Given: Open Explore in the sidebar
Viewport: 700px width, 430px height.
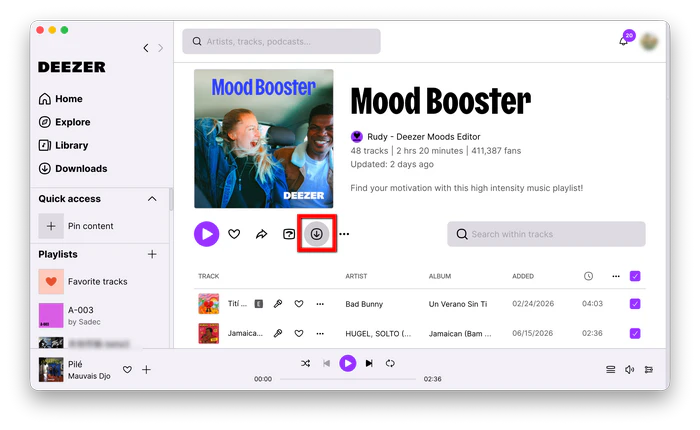Looking at the screenshot, I should coord(65,122).
